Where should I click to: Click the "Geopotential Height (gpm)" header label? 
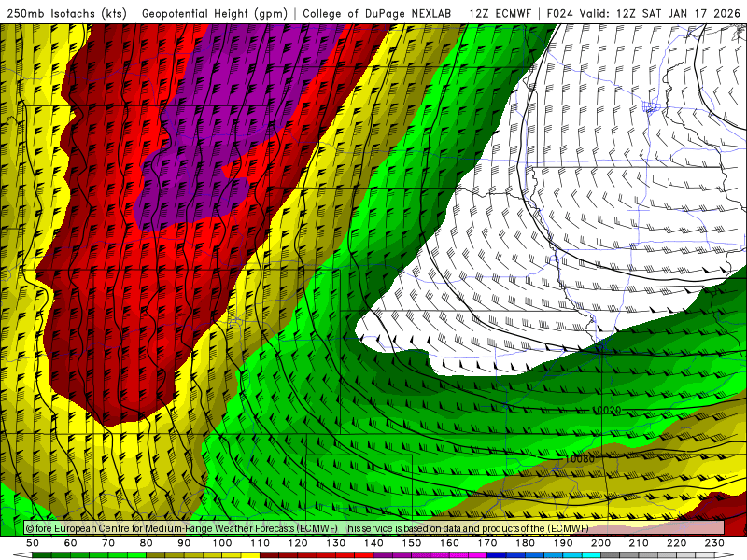coord(215,14)
